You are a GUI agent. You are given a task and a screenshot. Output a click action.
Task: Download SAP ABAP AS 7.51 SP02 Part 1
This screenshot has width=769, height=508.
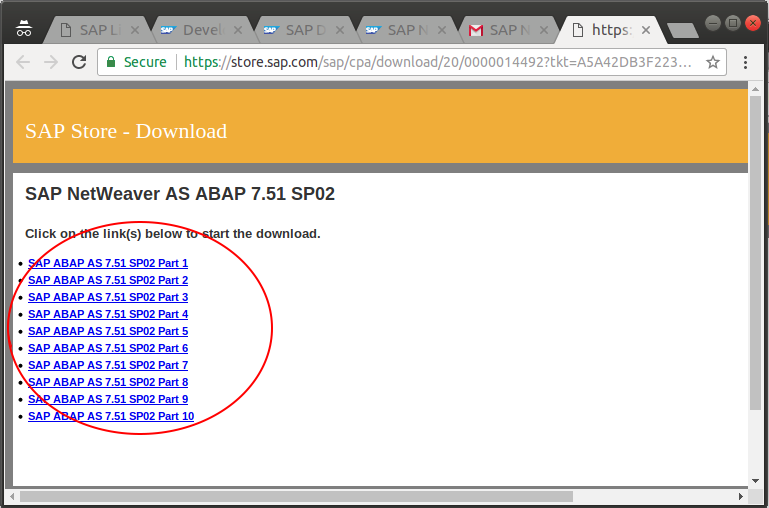pyautogui.click(x=108, y=263)
